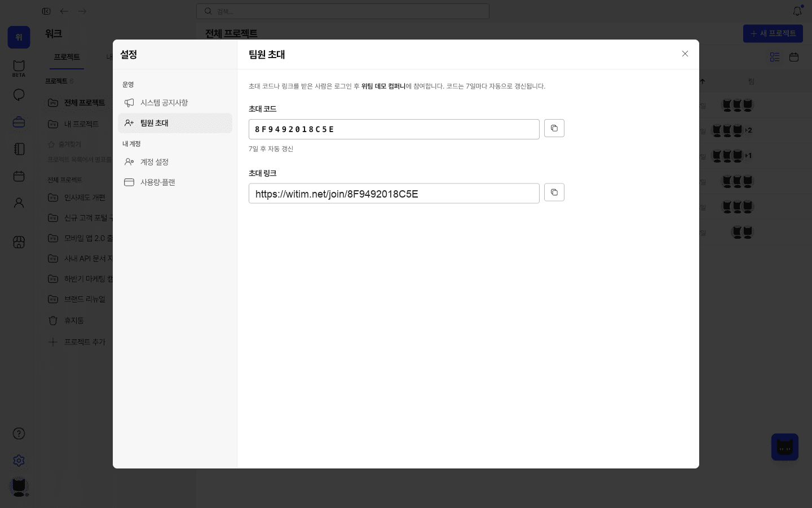Click the settings gear in sidebar
Image resolution: width=812 pixels, height=508 pixels.
[x=19, y=461]
